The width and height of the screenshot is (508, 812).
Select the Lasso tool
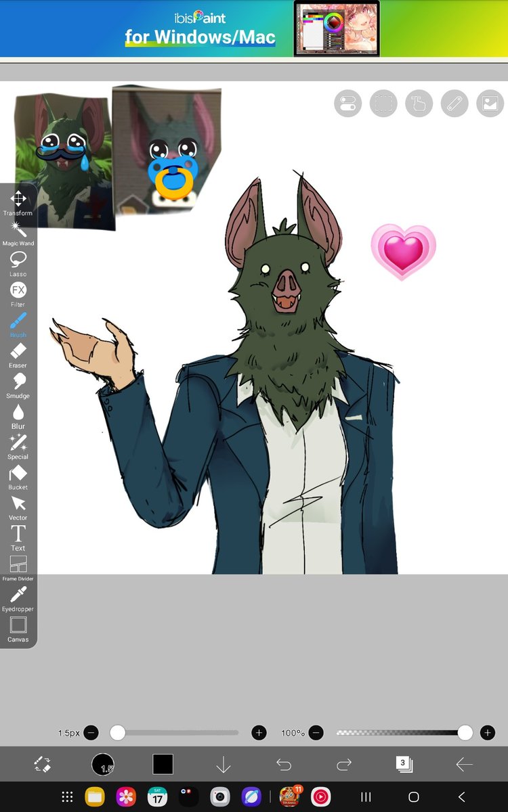tap(18, 264)
